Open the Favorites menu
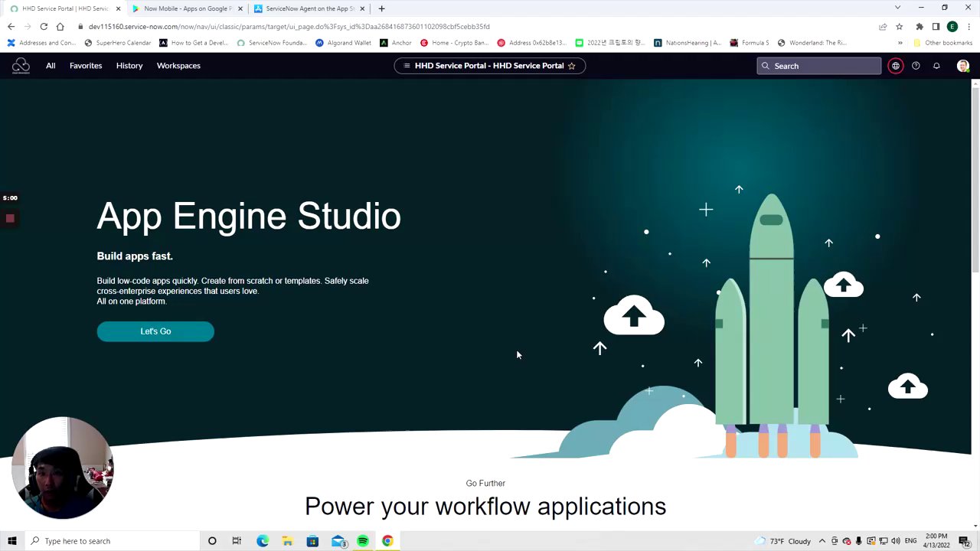Image resolution: width=980 pixels, height=551 pixels. [x=86, y=66]
